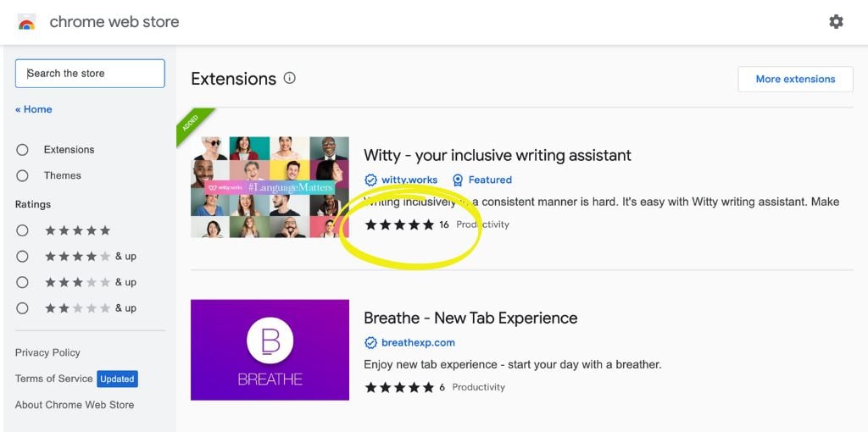The height and width of the screenshot is (432, 868).
Task: Click Witty's five-star rating
Action: (399, 224)
